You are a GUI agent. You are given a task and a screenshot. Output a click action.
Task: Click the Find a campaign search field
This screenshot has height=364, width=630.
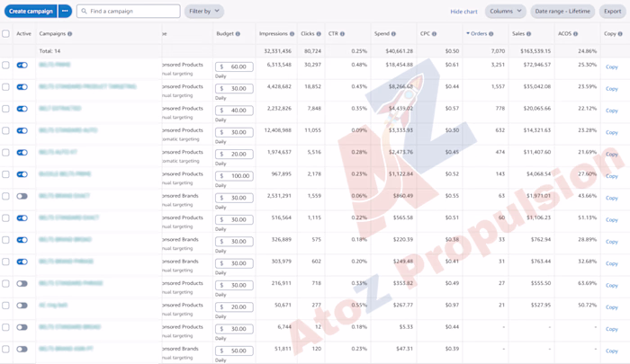point(129,12)
